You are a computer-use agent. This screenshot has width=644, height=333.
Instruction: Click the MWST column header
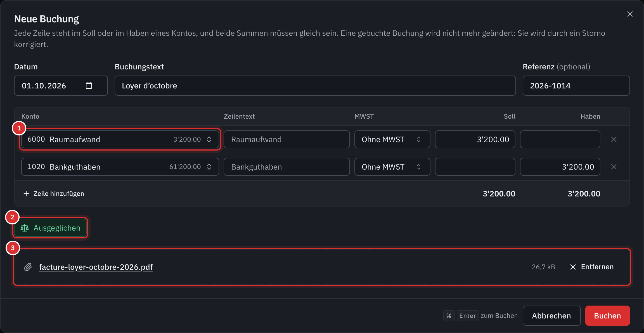[364, 116]
